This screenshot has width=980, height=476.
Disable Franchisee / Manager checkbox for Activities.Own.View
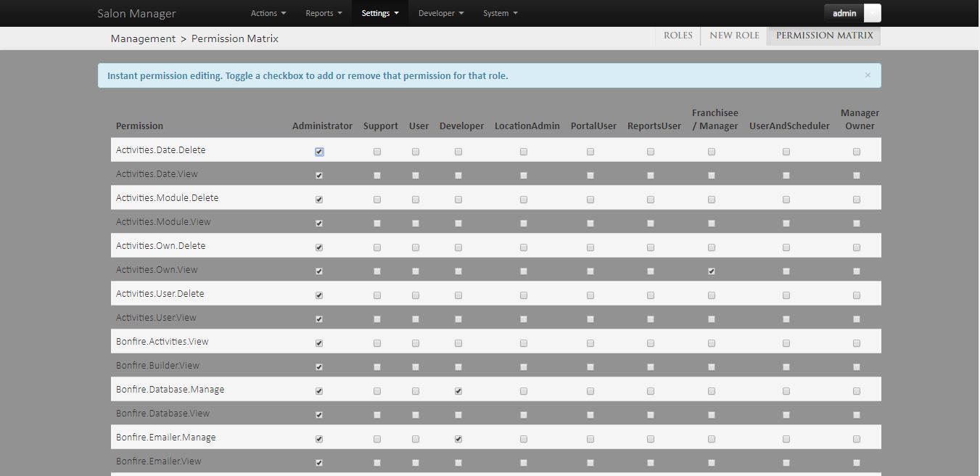[x=711, y=271]
